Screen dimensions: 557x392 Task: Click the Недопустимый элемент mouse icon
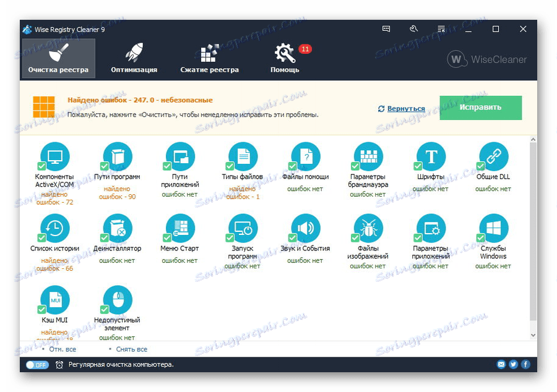[x=118, y=300]
